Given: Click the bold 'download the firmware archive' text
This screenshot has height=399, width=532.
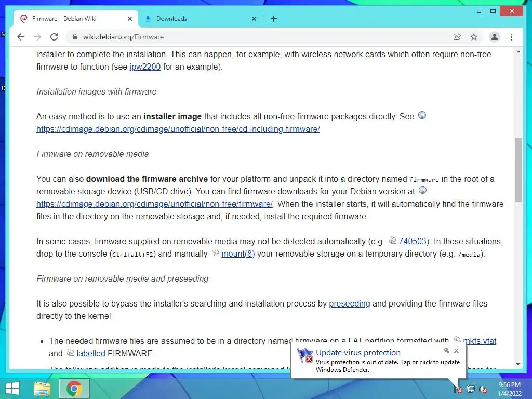Looking at the screenshot, I should tap(147, 179).
